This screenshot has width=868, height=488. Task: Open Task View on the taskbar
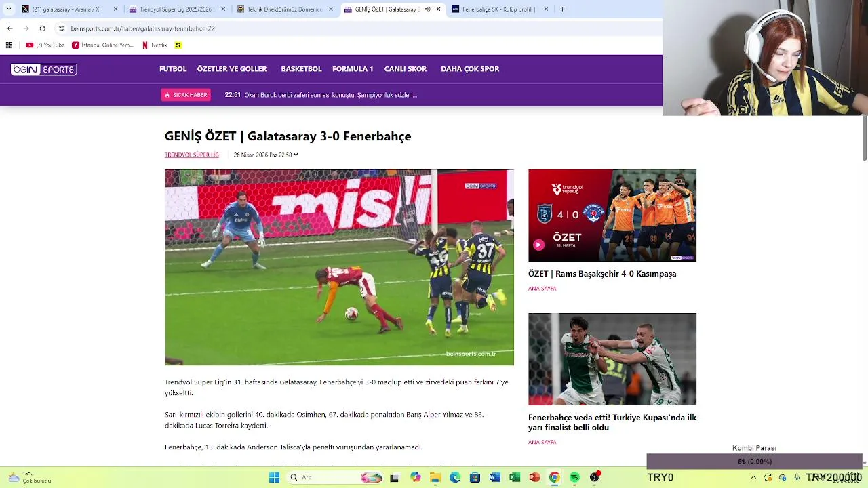point(394,478)
